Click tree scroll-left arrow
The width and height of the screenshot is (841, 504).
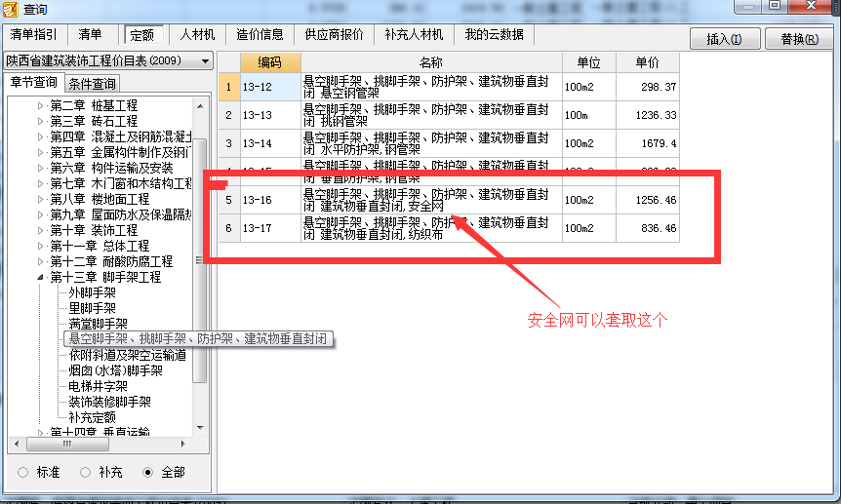17,444
